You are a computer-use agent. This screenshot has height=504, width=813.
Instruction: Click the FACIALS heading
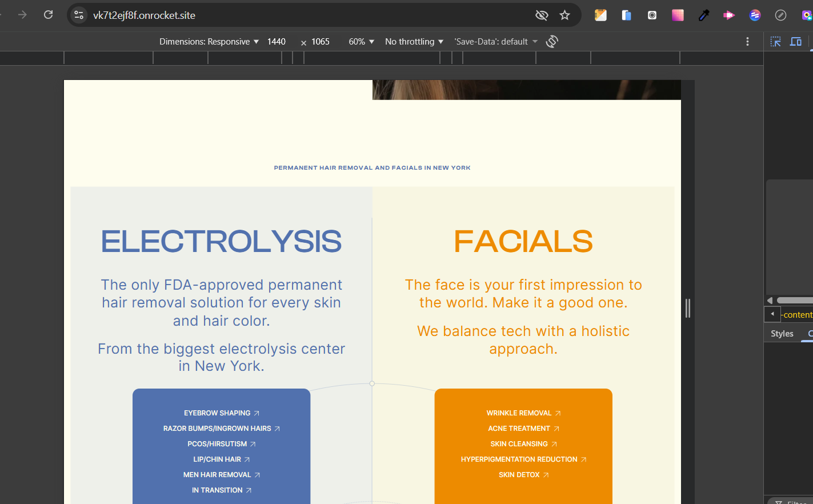[x=523, y=241]
